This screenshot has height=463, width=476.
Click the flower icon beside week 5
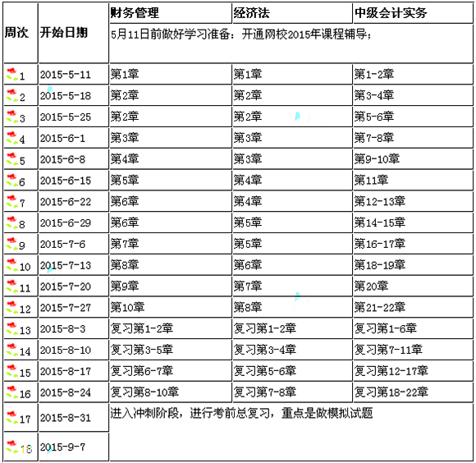[x=11, y=158]
